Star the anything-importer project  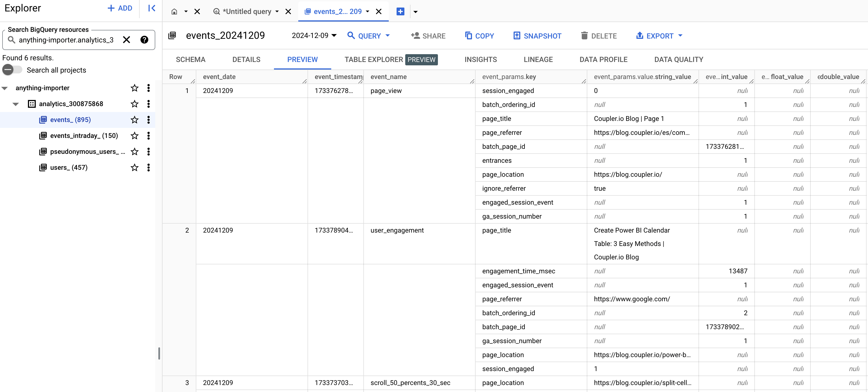(x=134, y=88)
